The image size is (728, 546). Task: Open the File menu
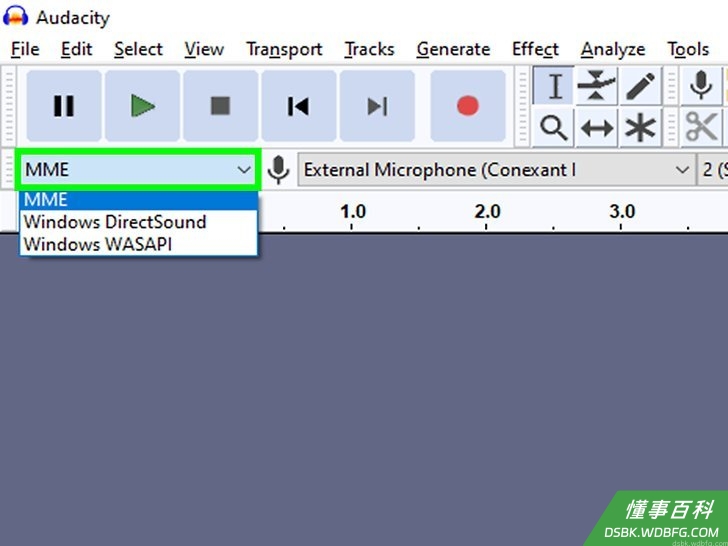(x=25, y=49)
